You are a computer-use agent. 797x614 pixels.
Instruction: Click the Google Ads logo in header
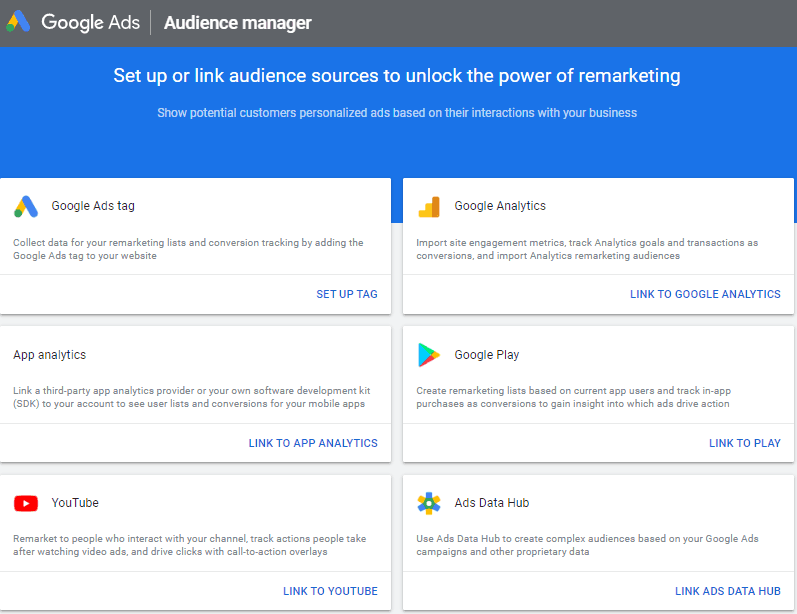(18, 21)
